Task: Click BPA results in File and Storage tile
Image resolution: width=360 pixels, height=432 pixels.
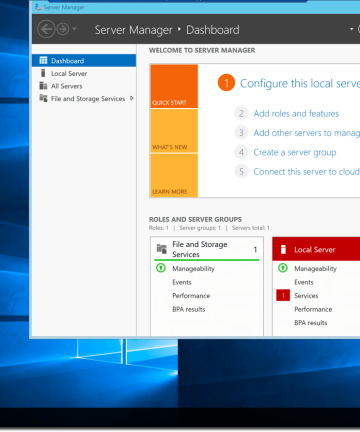Action: coord(189,309)
